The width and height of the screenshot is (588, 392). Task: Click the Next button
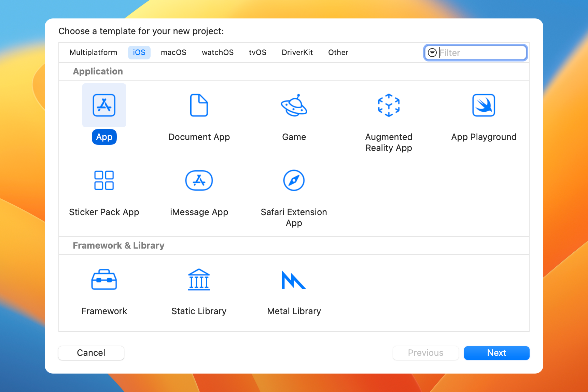coord(497,353)
